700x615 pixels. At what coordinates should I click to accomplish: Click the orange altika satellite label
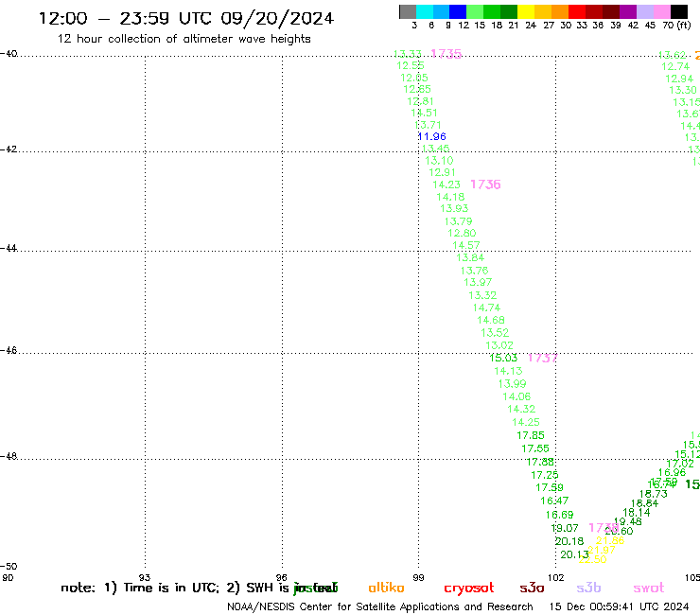click(387, 588)
